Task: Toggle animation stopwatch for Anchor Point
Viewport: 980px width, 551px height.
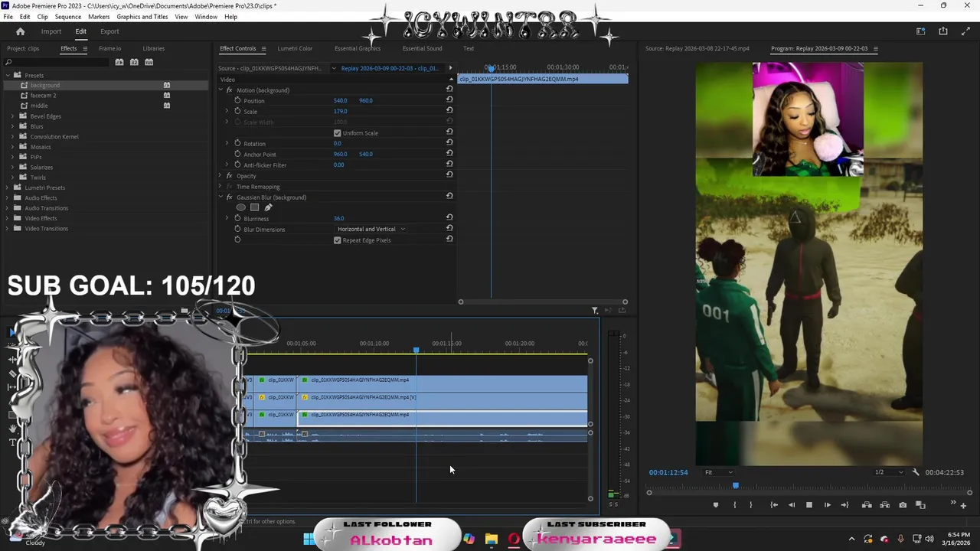Action: pos(237,154)
